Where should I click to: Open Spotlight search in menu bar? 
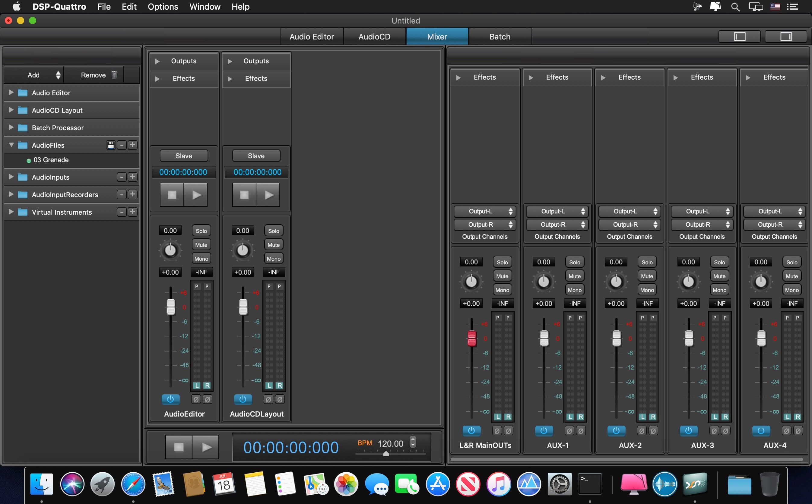click(735, 7)
